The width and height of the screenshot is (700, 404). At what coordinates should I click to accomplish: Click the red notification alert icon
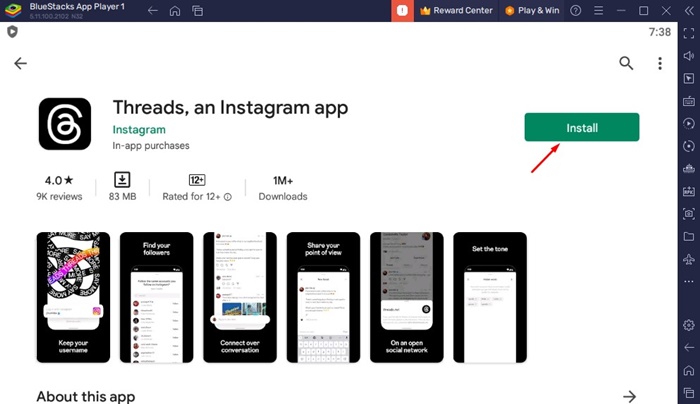tap(402, 11)
